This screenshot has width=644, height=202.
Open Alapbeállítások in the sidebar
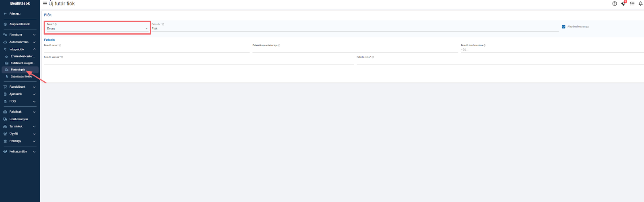pyautogui.click(x=19, y=24)
